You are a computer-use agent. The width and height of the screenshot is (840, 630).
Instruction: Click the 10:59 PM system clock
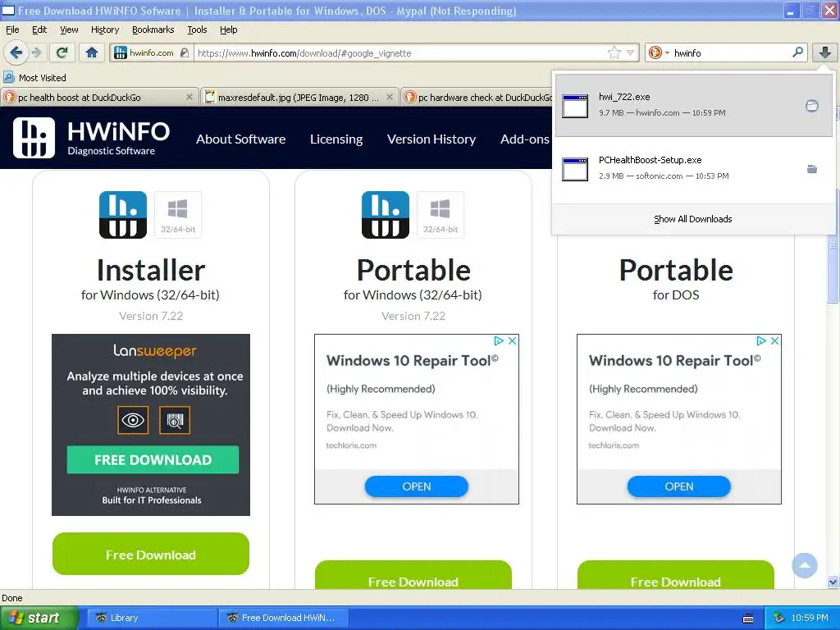point(810,619)
